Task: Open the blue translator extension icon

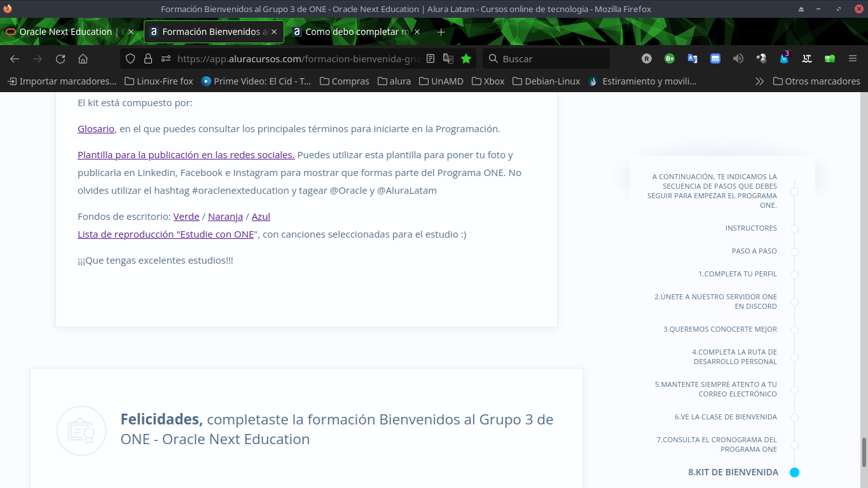Action: click(692, 58)
